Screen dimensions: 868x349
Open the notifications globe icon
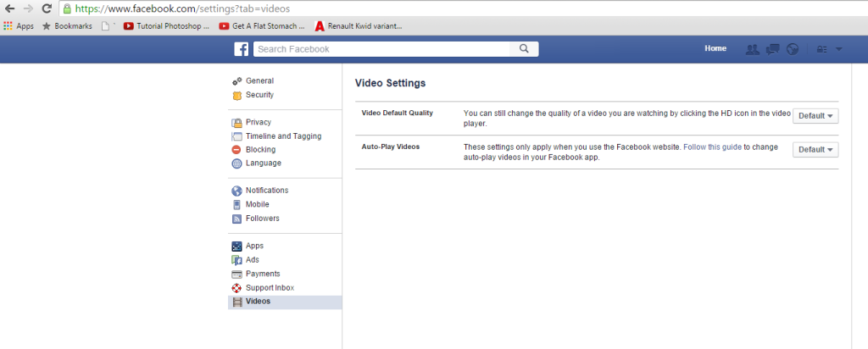(x=793, y=49)
